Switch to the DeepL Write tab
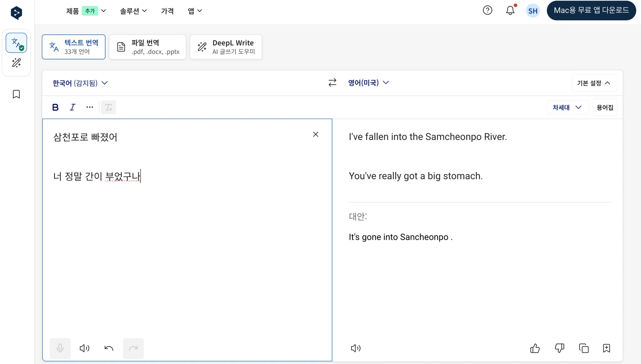This screenshot has height=364, width=641. click(226, 47)
